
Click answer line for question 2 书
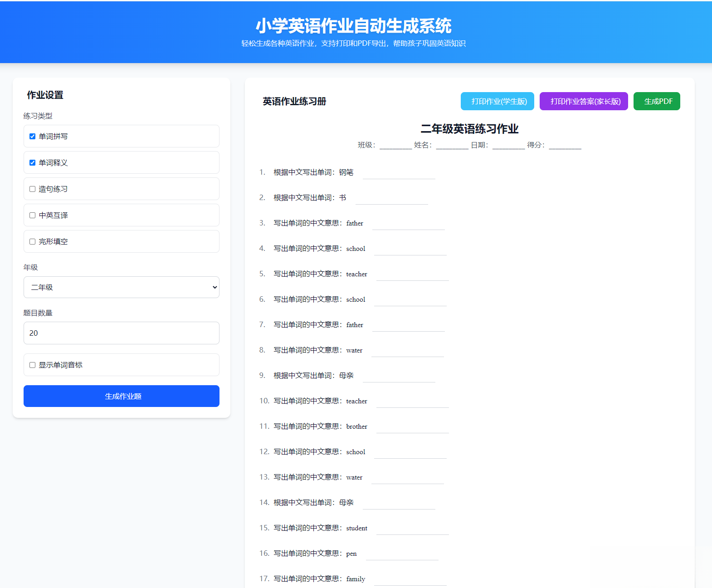(391, 199)
